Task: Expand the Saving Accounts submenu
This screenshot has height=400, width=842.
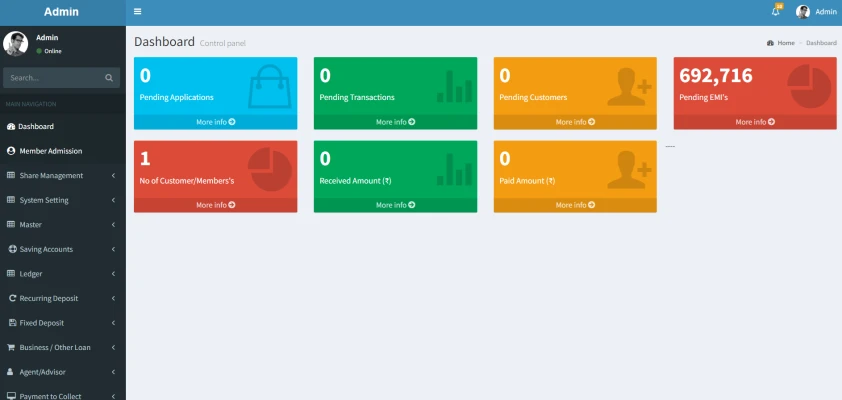Action: 62,249
